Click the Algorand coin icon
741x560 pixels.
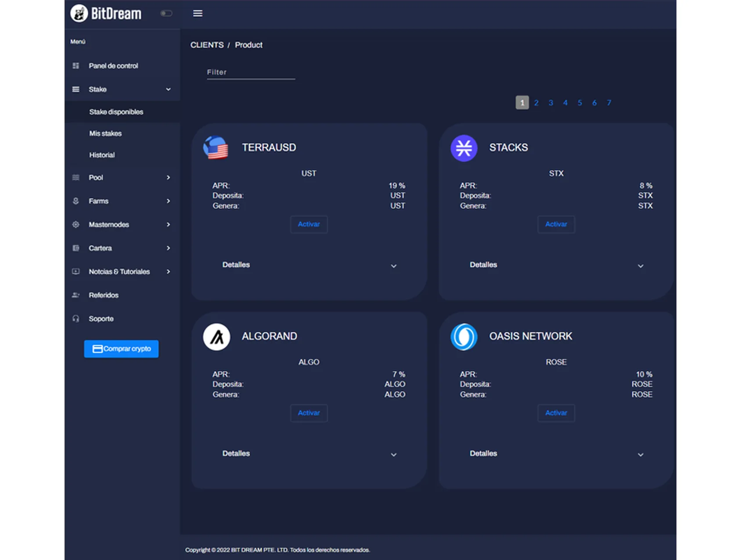[216, 337]
